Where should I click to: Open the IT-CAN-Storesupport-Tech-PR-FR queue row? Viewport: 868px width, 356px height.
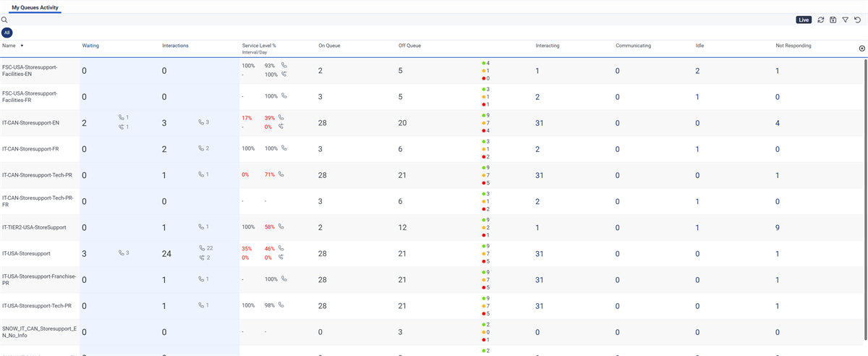pos(38,201)
